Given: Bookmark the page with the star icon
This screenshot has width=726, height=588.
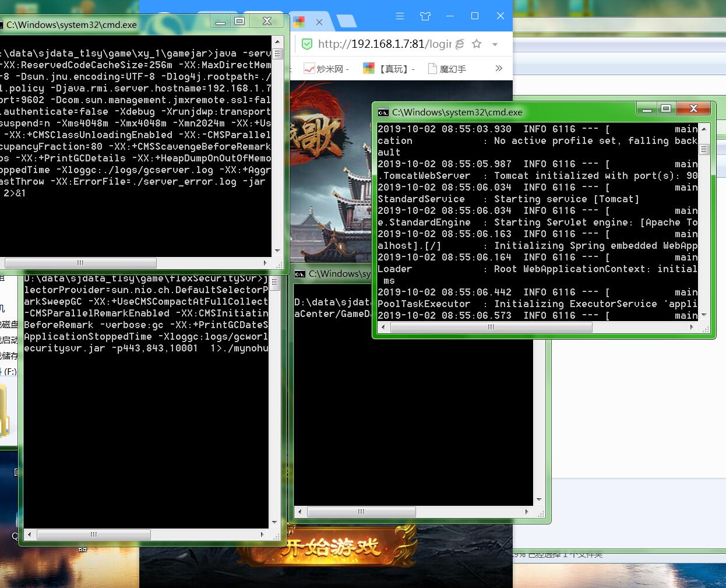Looking at the screenshot, I should [x=477, y=44].
